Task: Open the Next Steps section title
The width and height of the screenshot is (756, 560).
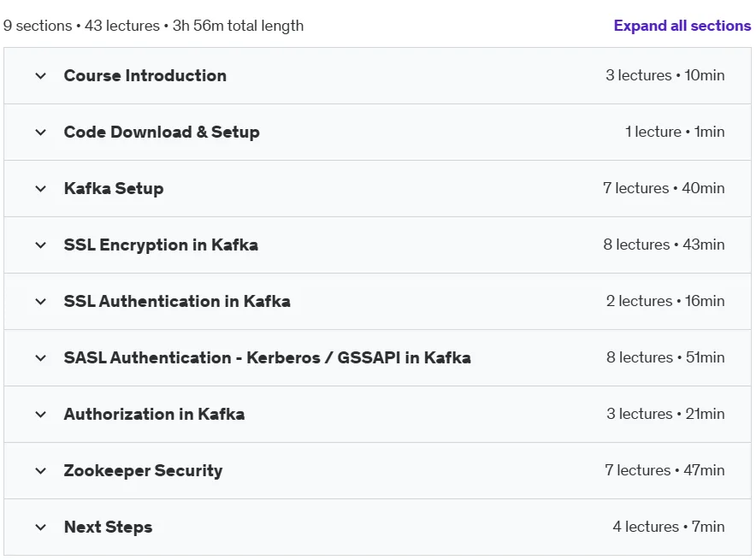Action: (x=108, y=527)
